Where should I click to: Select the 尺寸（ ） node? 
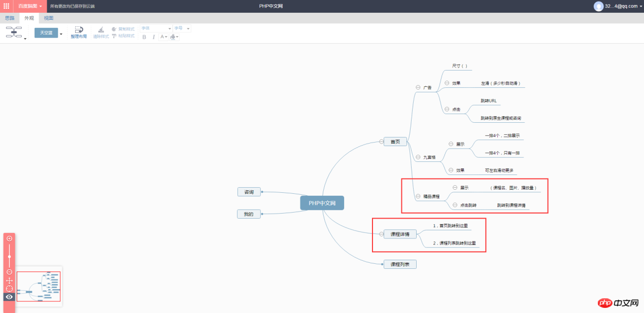pos(460,65)
